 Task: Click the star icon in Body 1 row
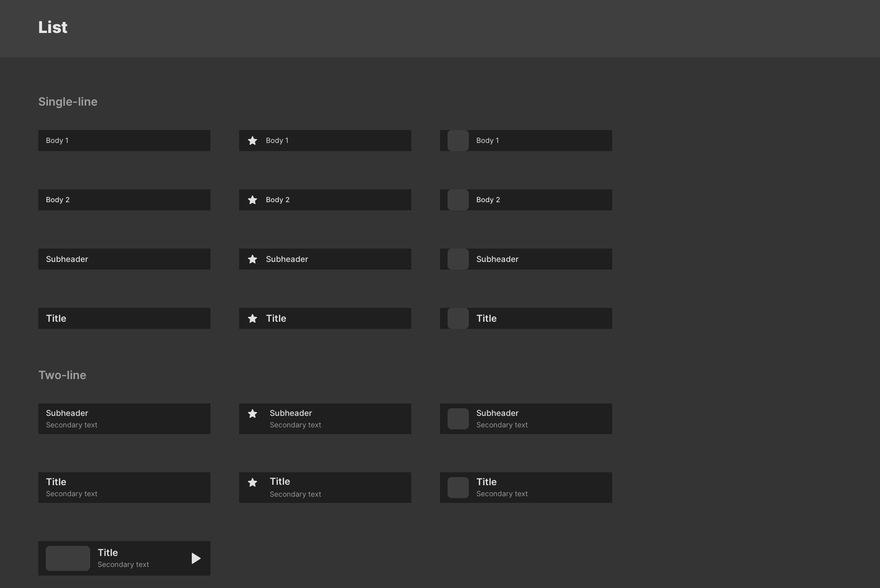click(253, 141)
